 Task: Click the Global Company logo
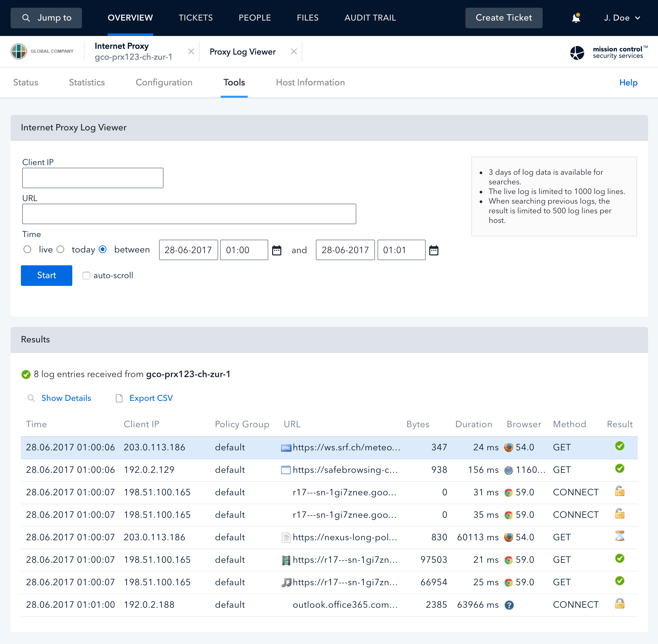[x=42, y=51]
